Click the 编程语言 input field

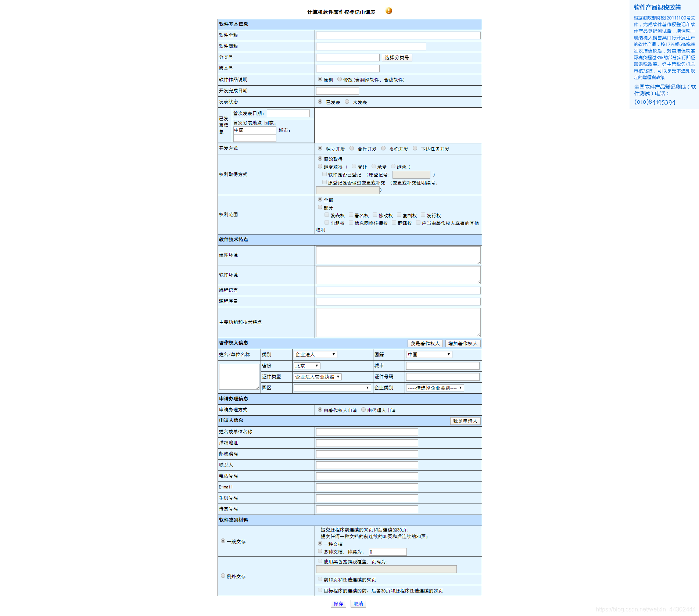point(398,291)
